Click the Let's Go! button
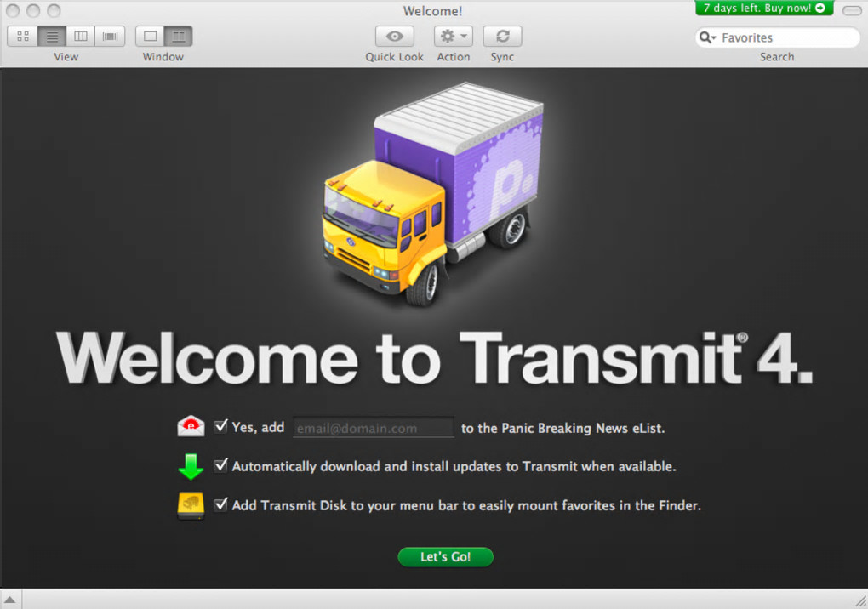The width and height of the screenshot is (868, 609). [x=446, y=557]
